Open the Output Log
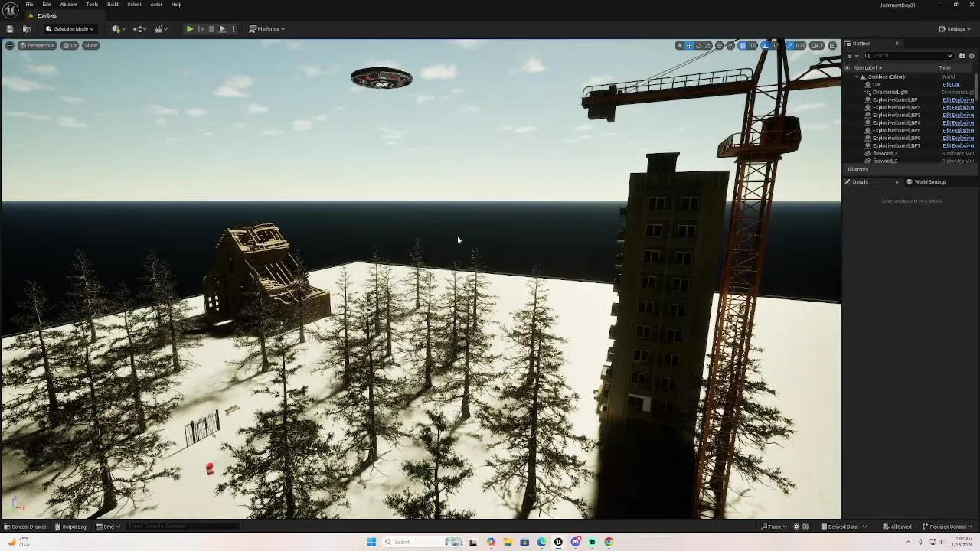Screen dimensions: 980x551 click(70, 527)
